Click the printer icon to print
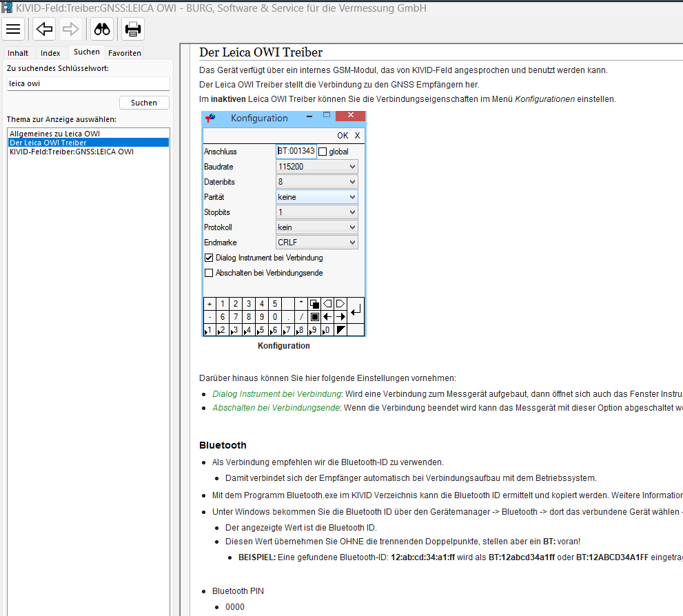The width and height of the screenshot is (683, 616). pyautogui.click(x=133, y=29)
